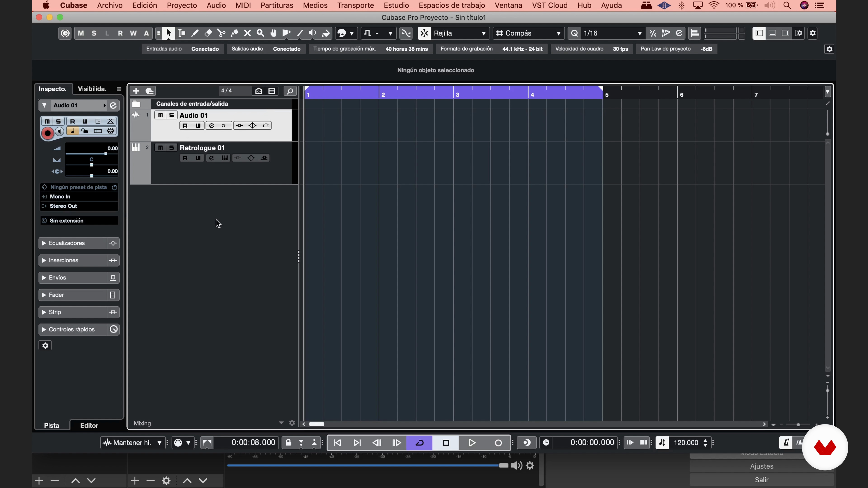The height and width of the screenshot is (488, 868).
Task: Select the Object Selection arrow tool
Action: [x=168, y=33]
